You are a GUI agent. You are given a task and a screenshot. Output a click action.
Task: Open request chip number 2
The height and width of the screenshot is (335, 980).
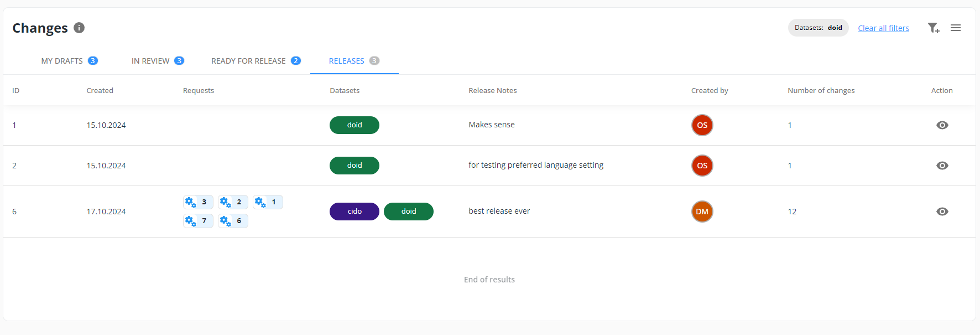click(x=233, y=202)
